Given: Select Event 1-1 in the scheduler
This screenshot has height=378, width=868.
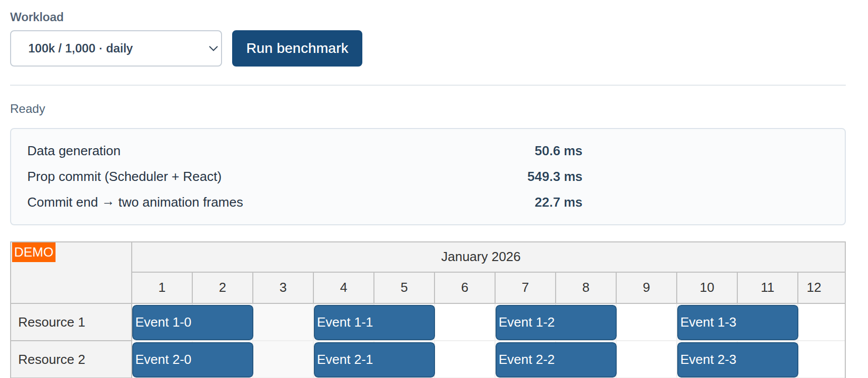Looking at the screenshot, I should click(374, 323).
